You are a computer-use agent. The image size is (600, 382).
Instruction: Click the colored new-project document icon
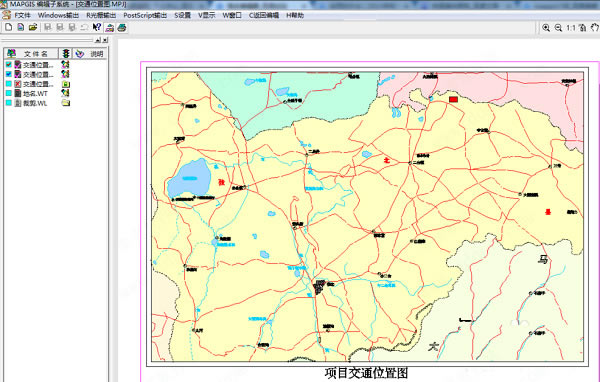(x=21, y=27)
